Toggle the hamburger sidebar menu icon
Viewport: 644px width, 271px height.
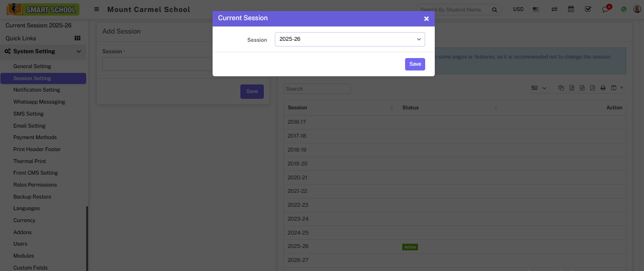(97, 9)
